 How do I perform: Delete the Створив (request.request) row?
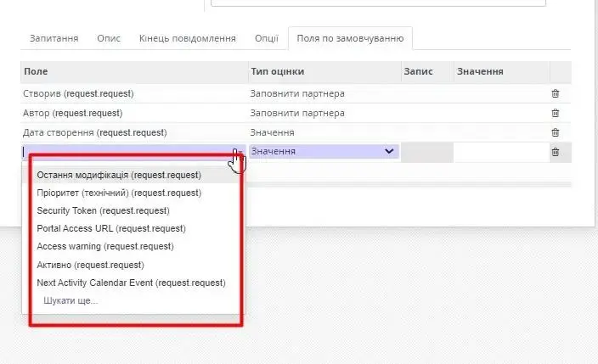tap(555, 93)
